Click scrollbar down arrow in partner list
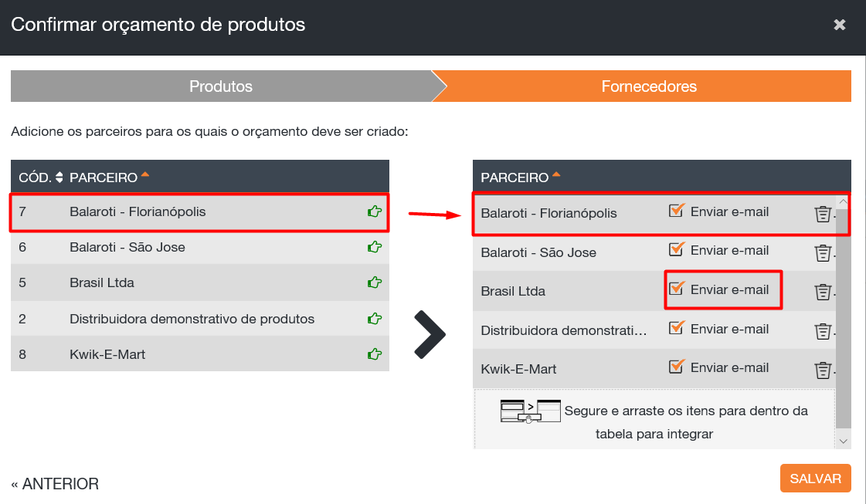The image size is (866, 504). coord(843,441)
